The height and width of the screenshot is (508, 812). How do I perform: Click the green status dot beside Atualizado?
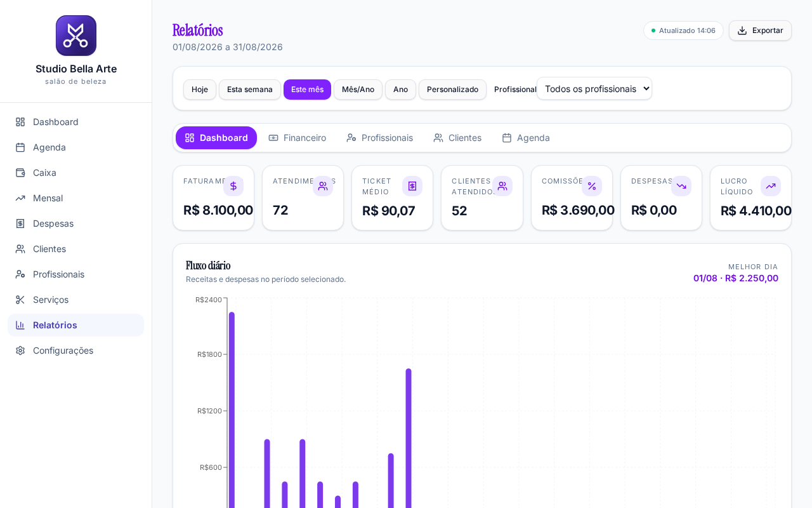(x=653, y=30)
